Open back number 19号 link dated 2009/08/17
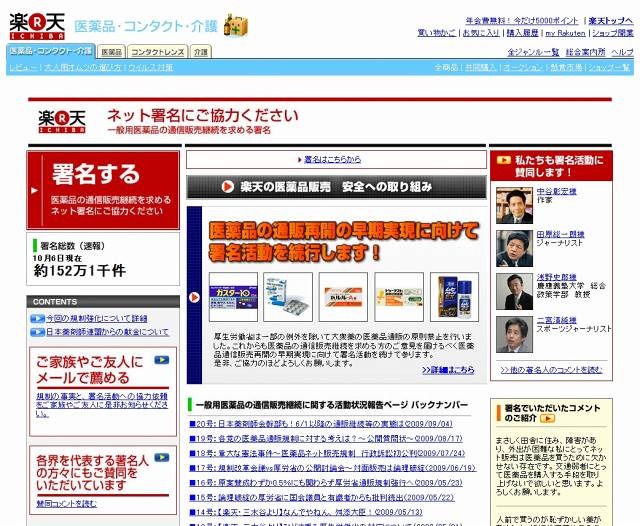This screenshot has height=526, width=640. coord(326,439)
